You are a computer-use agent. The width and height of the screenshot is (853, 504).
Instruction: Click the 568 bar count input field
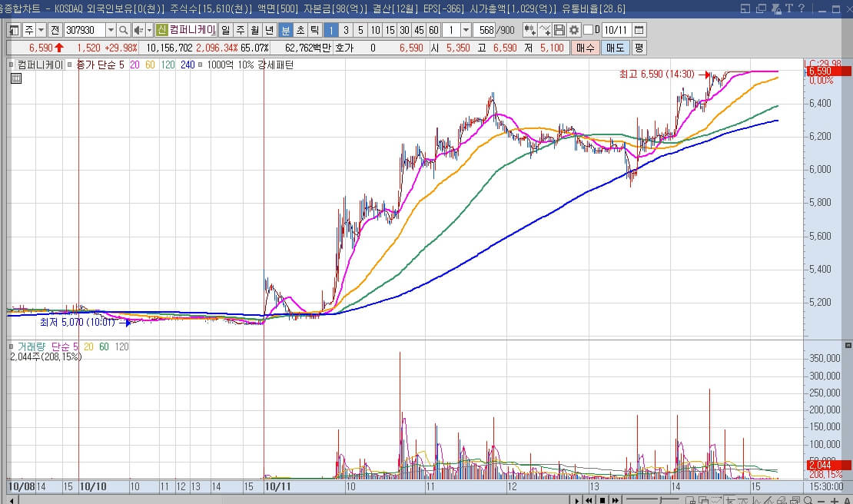483,30
